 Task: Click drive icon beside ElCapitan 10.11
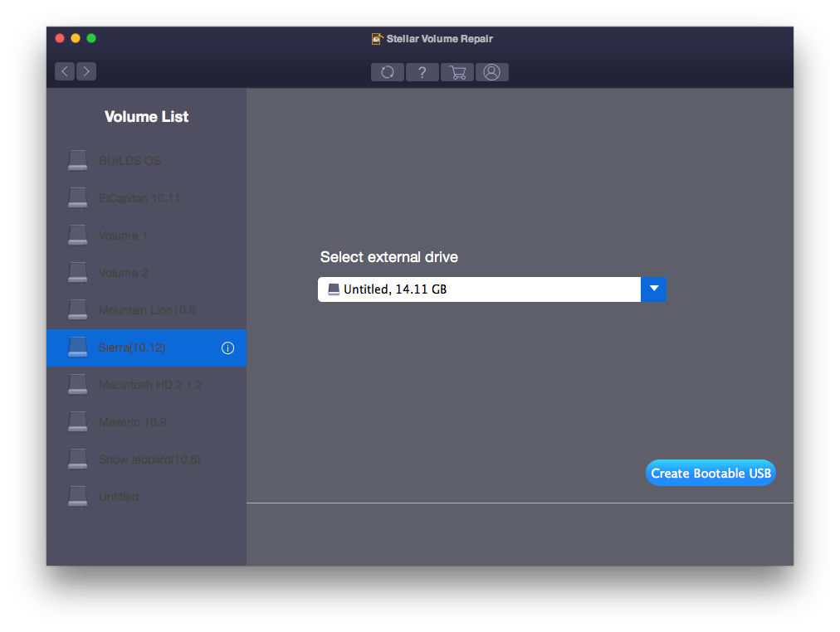[x=78, y=198]
